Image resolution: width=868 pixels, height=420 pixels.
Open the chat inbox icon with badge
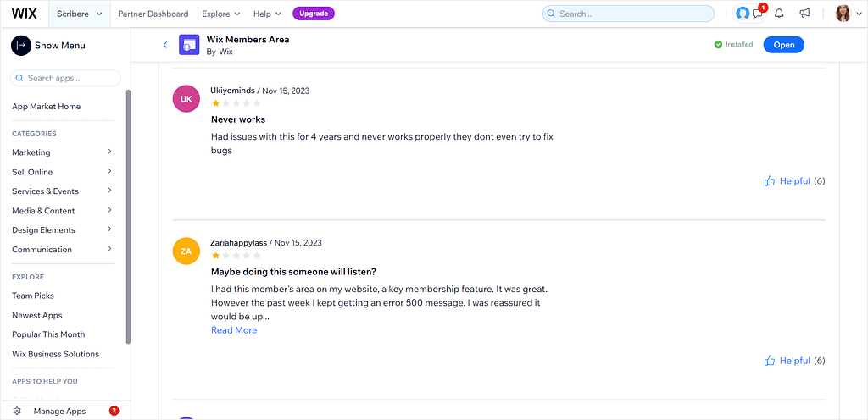pos(757,14)
